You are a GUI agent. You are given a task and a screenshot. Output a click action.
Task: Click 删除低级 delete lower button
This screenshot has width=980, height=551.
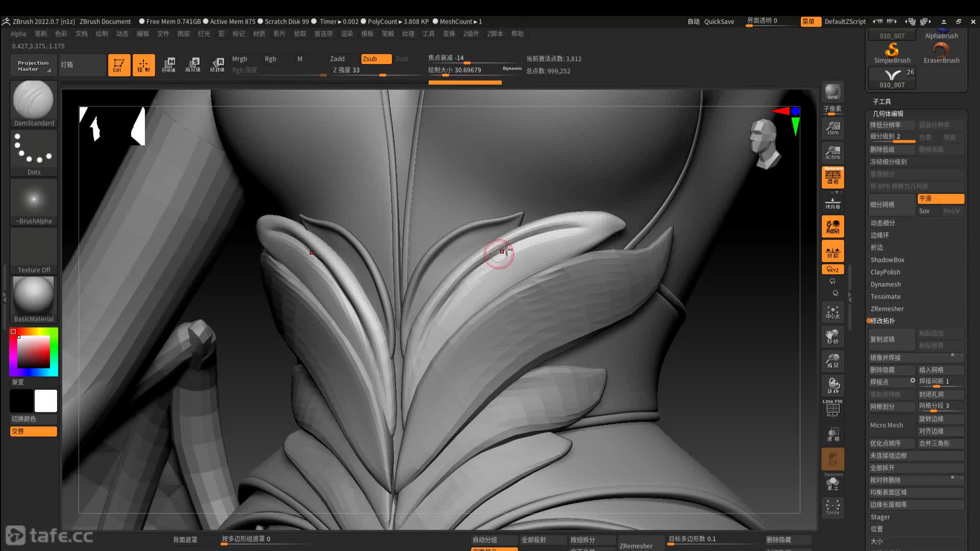tap(892, 149)
